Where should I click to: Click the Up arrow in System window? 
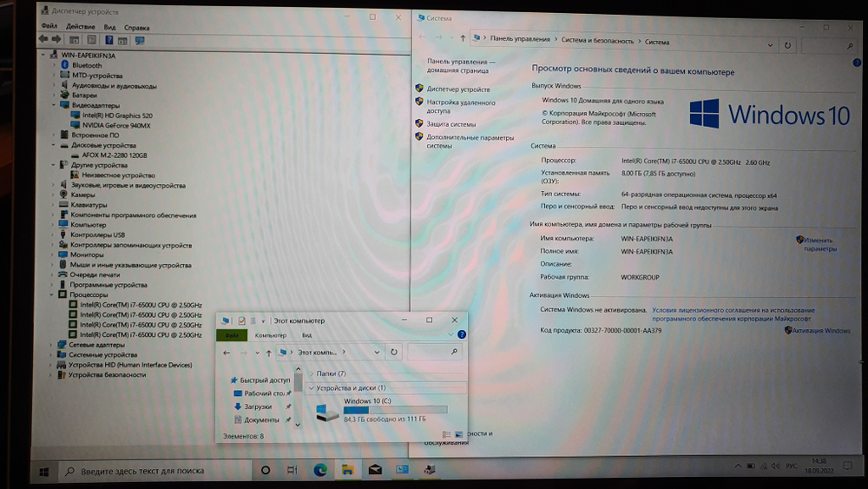point(463,37)
